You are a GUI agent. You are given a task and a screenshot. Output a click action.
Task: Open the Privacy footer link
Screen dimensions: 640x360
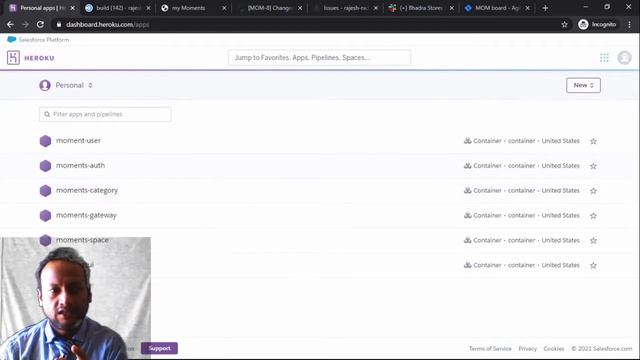click(527, 349)
